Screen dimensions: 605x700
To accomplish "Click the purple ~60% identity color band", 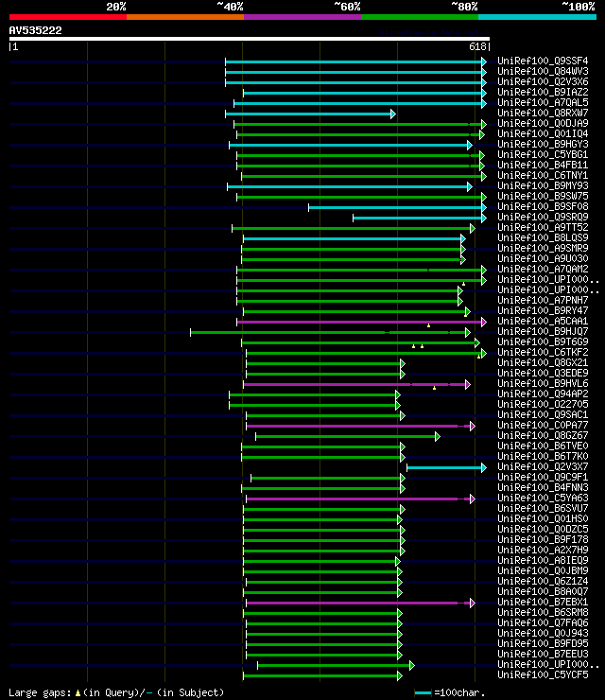I will [302, 17].
